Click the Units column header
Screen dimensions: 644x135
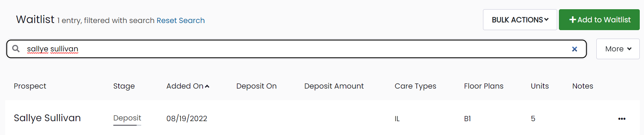pos(540,86)
